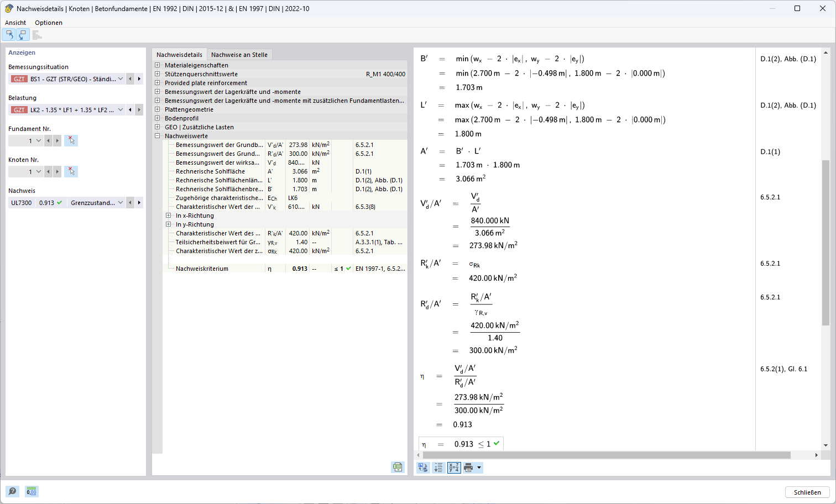The image size is (836, 504).
Task: Pick the Fundament Nr. graphically with its cursor icon
Action: click(x=71, y=141)
